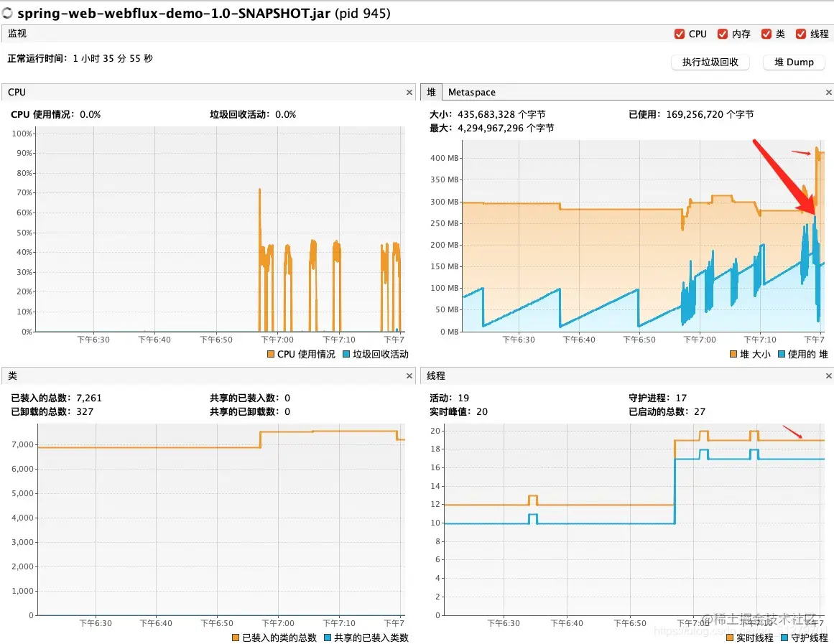Click the thread count step in threads chart
The image size is (834, 644).
pyautogui.click(x=675, y=481)
